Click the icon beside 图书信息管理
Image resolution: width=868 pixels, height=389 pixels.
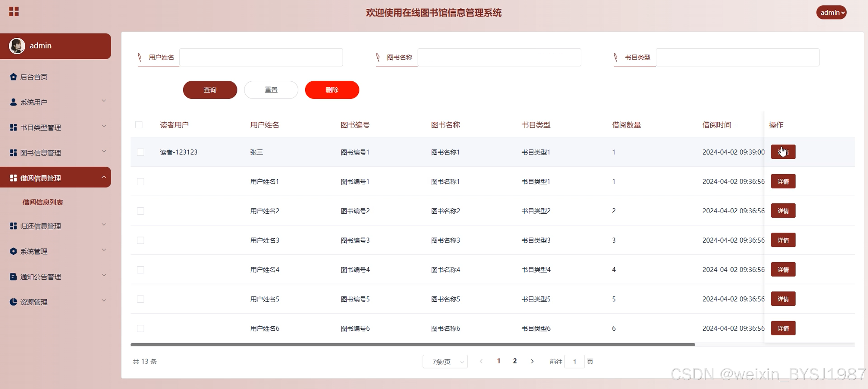click(13, 153)
